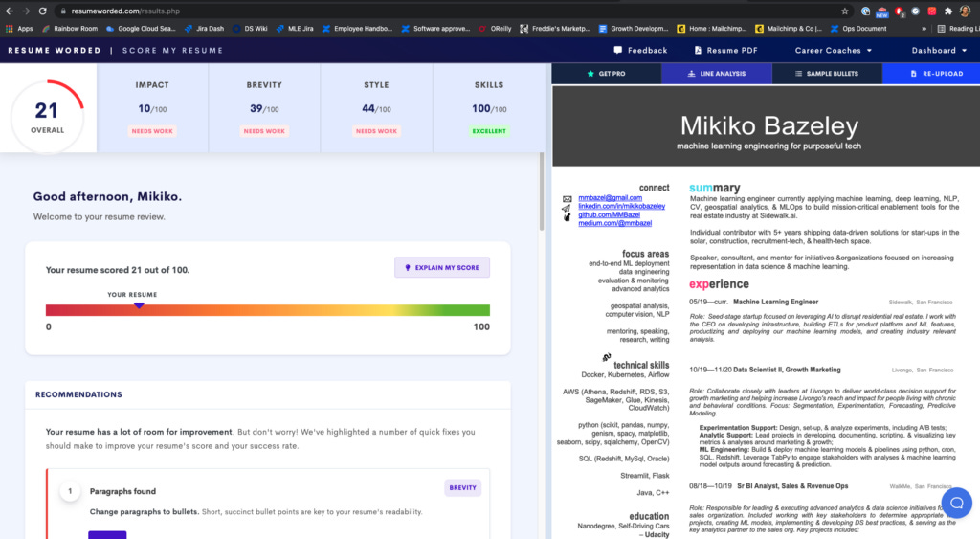This screenshot has width=980, height=539.
Task: Open the Resume PDF link
Action: coord(725,50)
